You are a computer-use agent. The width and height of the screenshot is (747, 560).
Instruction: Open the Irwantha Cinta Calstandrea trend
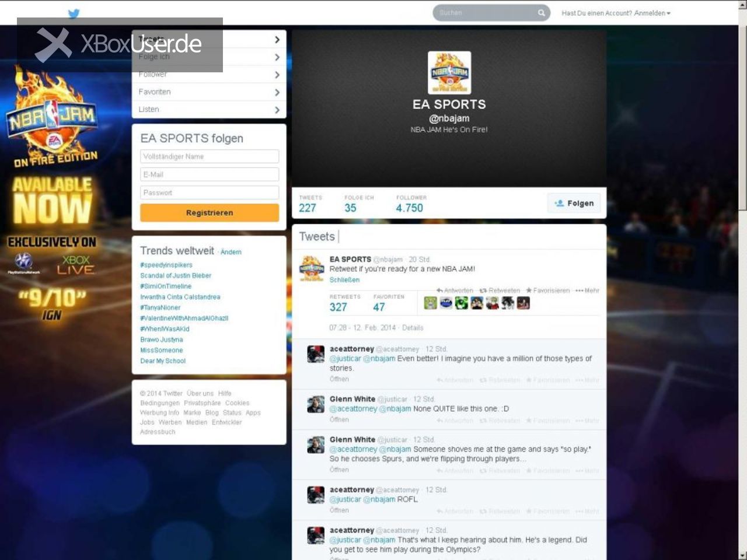tap(180, 297)
